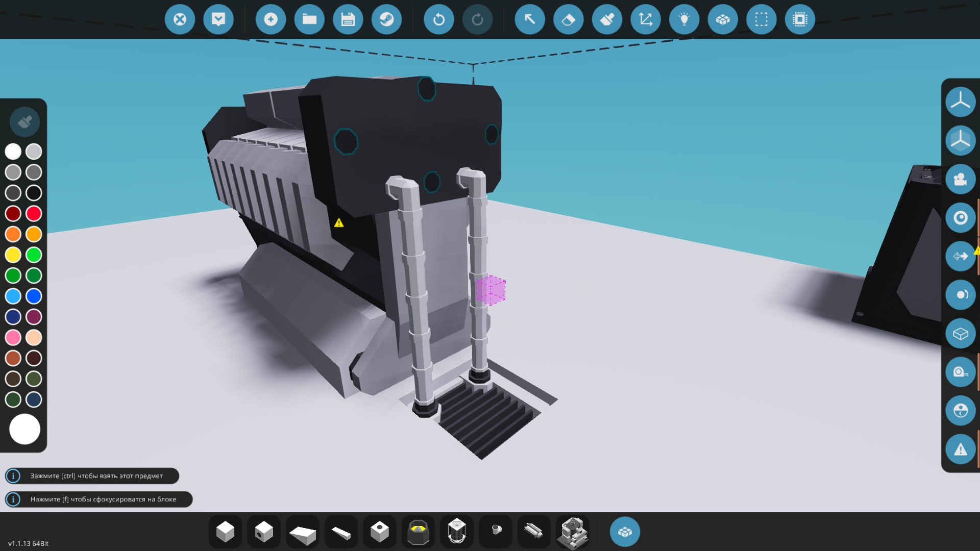Save the vehicle with the floppy disk icon

pyautogui.click(x=348, y=19)
